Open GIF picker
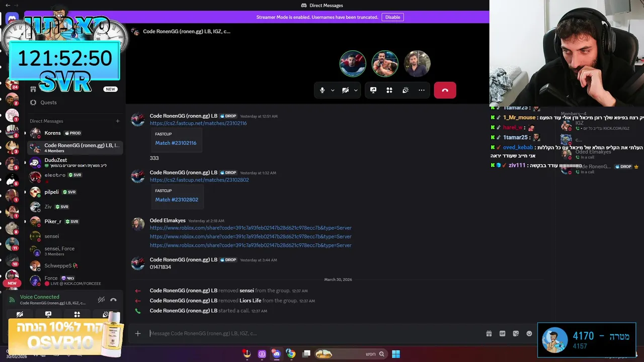 502,333
